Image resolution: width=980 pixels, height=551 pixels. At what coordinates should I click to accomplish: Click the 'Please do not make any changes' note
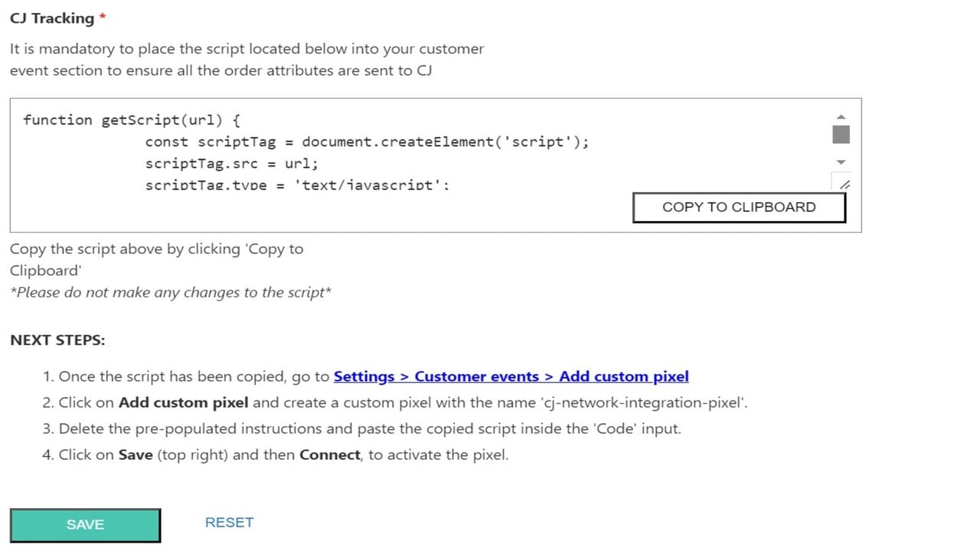(x=171, y=292)
